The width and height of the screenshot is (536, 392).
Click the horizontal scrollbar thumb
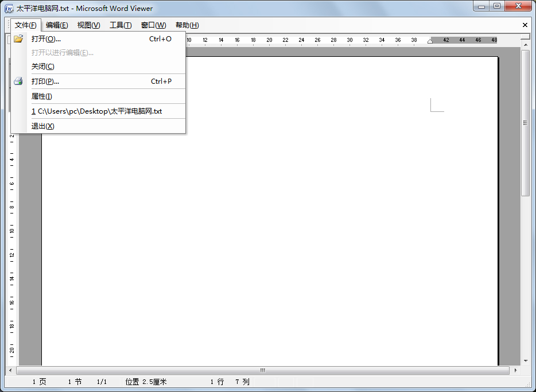pyautogui.click(x=262, y=370)
